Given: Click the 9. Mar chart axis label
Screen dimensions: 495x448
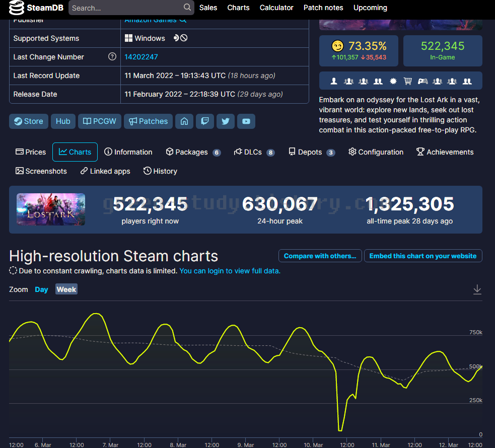Looking at the screenshot, I should [246, 445].
